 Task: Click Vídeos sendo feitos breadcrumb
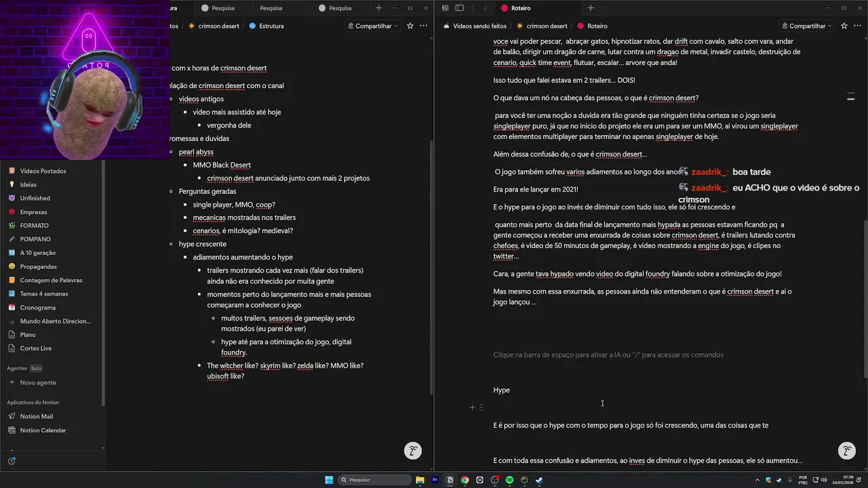click(x=475, y=26)
